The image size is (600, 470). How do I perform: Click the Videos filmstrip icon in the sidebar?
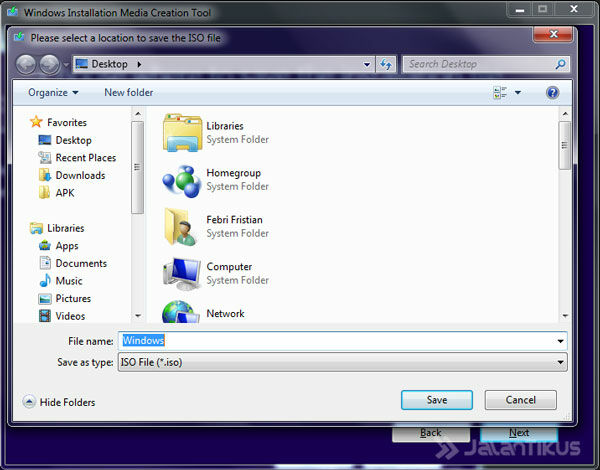(45, 316)
